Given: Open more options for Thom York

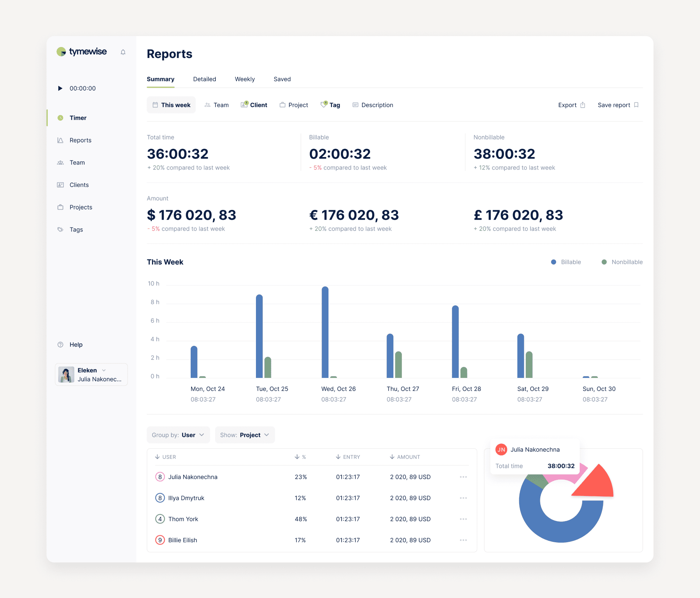Looking at the screenshot, I should 463,519.
